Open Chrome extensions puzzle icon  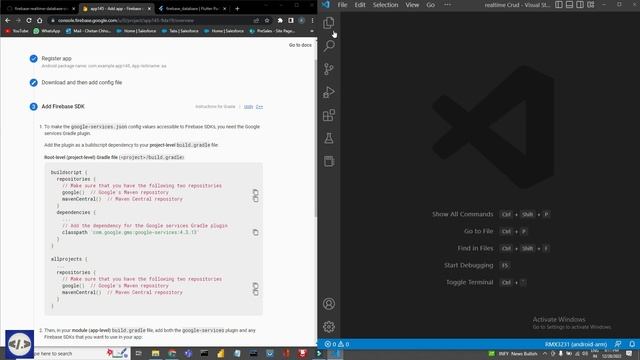point(280,20)
